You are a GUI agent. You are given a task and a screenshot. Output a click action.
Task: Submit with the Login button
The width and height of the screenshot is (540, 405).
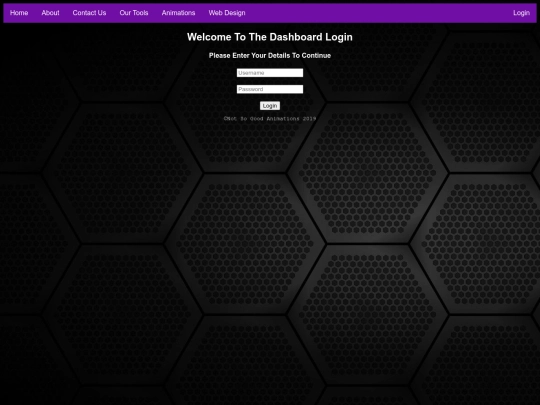pos(270,106)
